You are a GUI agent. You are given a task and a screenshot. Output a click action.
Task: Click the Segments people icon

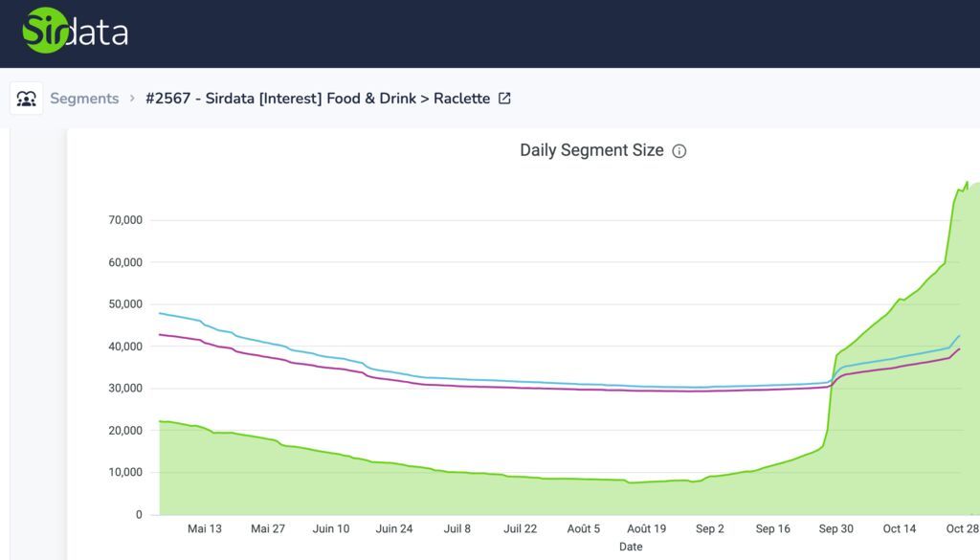pos(27,99)
